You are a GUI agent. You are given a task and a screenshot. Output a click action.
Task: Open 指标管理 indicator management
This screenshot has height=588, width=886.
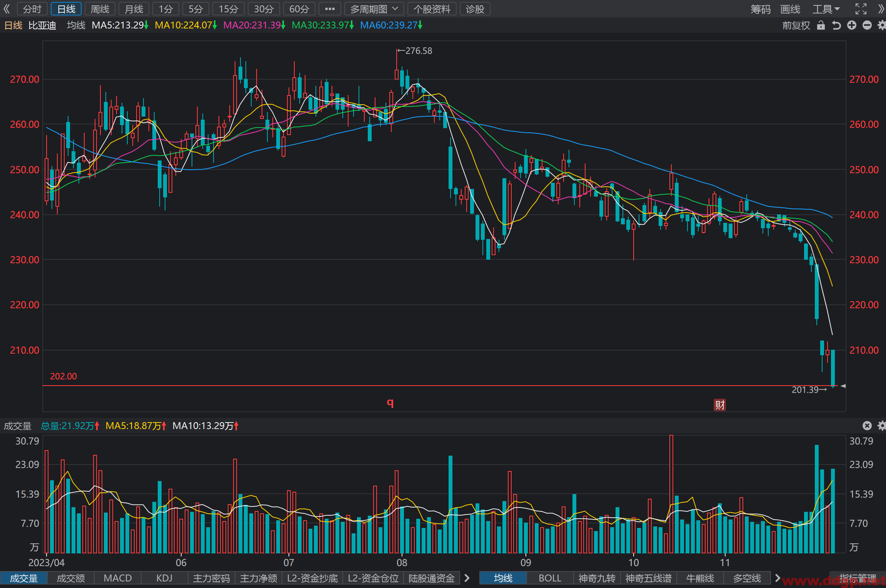(858, 578)
